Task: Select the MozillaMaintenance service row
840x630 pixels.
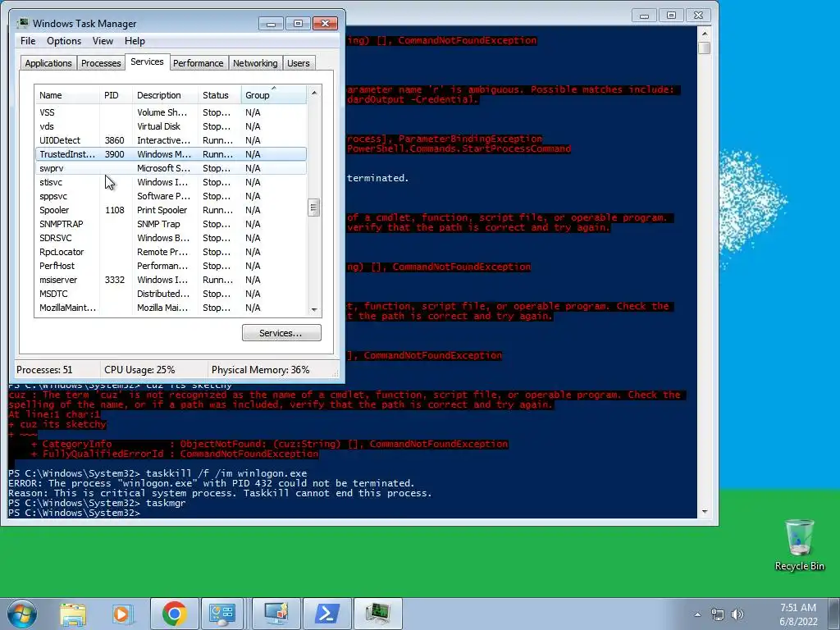Action: coord(171,308)
